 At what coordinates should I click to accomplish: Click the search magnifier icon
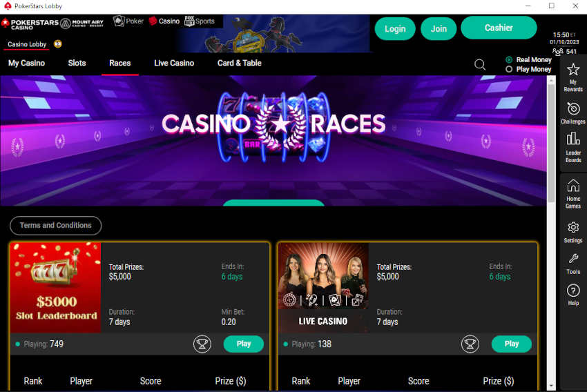click(479, 65)
